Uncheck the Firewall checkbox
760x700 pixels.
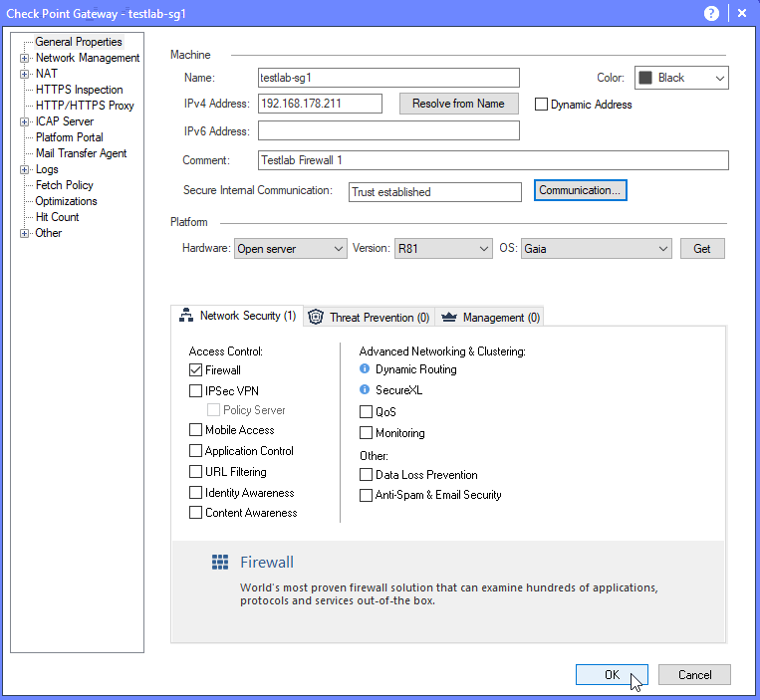click(195, 370)
